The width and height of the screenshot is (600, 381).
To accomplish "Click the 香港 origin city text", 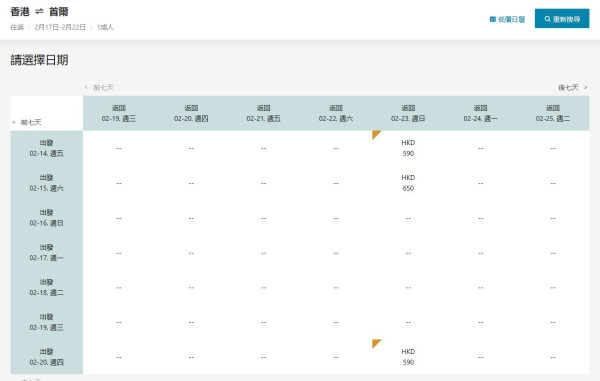I will [x=20, y=12].
